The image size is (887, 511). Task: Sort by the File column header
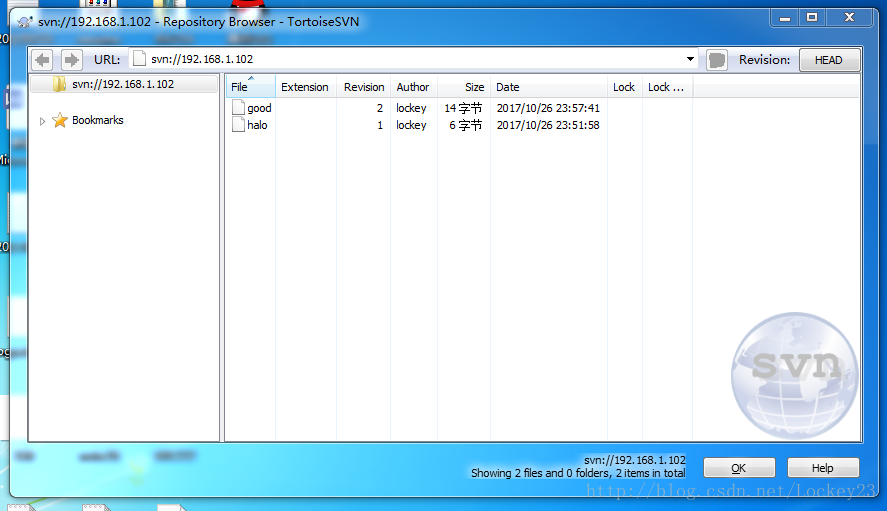tap(251, 87)
